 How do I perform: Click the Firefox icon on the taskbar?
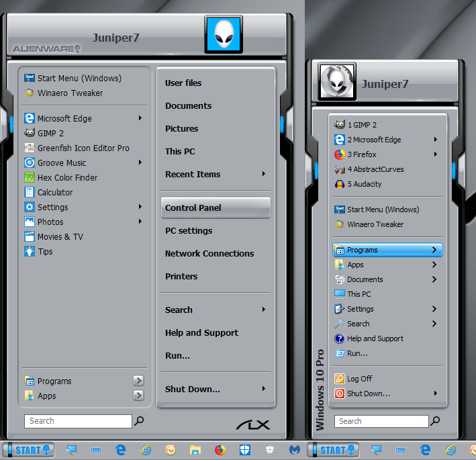pyautogui.click(x=220, y=450)
